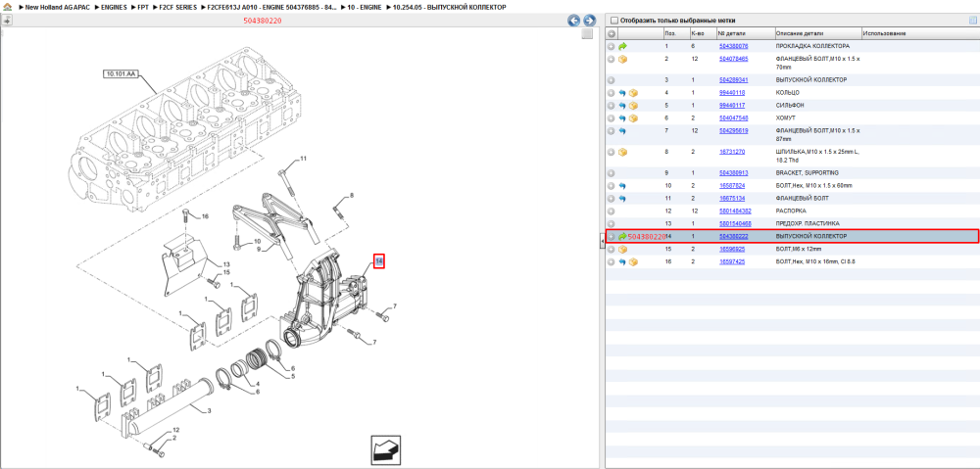The height and width of the screenshot is (469, 980).
Task: Click the pin panel icon below home
Action: pyautogui.click(x=7, y=20)
